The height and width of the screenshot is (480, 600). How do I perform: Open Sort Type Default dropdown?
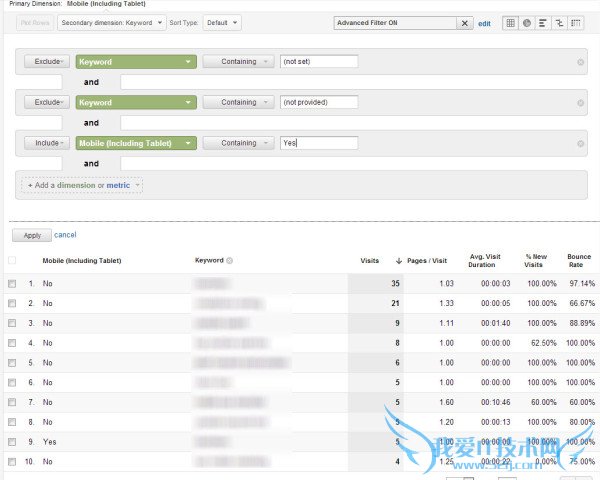[x=222, y=23]
